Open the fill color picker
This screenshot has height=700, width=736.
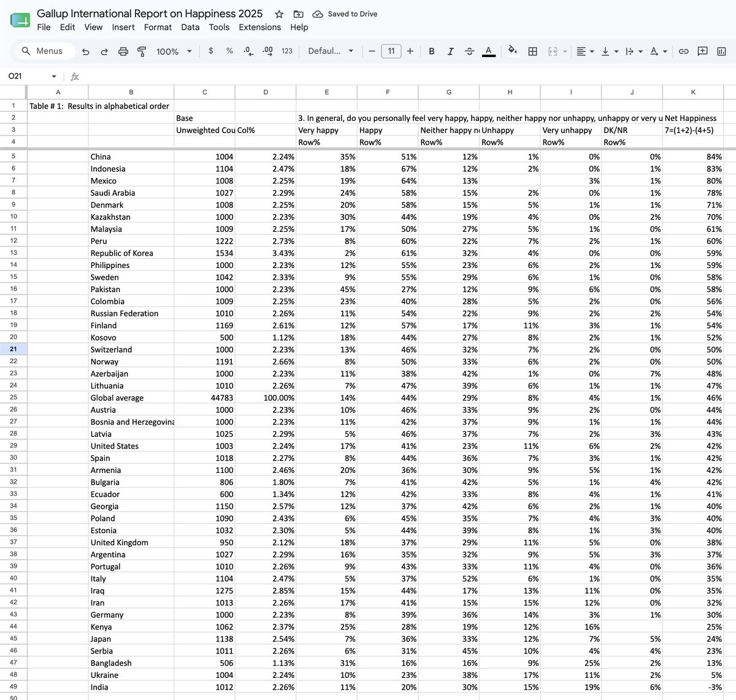(x=513, y=51)
